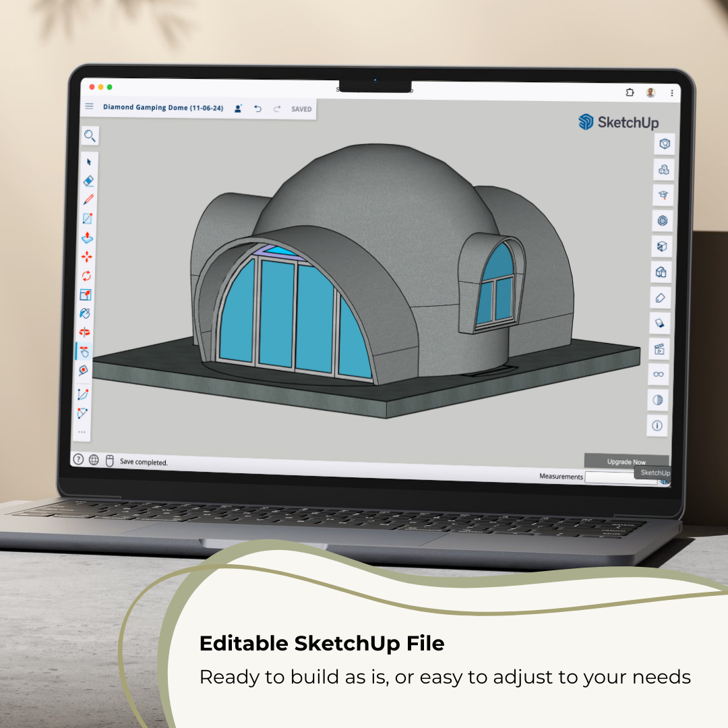Image resolution: width=728 pixels, height=728 pixels.
Task: Open Chrome's three-dot browser menu
Action: (672, 93)
